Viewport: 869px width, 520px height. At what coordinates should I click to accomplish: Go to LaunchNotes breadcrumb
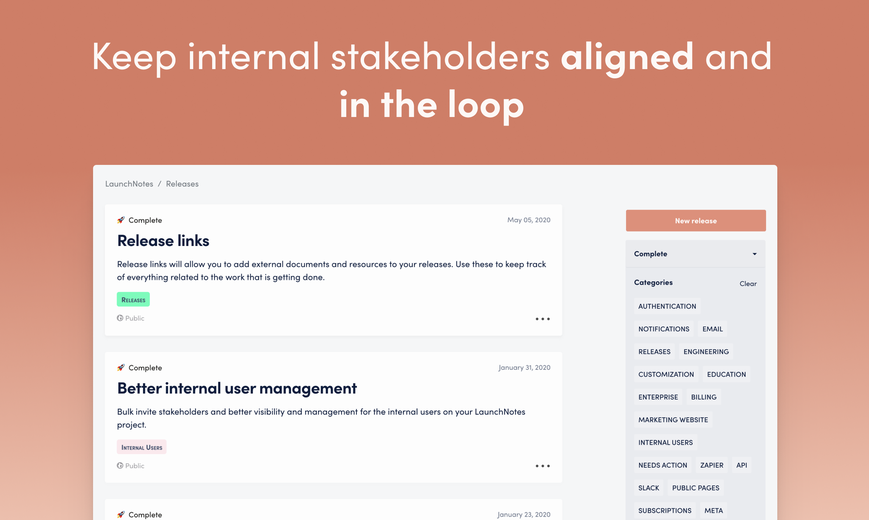(x=129, y=184)
